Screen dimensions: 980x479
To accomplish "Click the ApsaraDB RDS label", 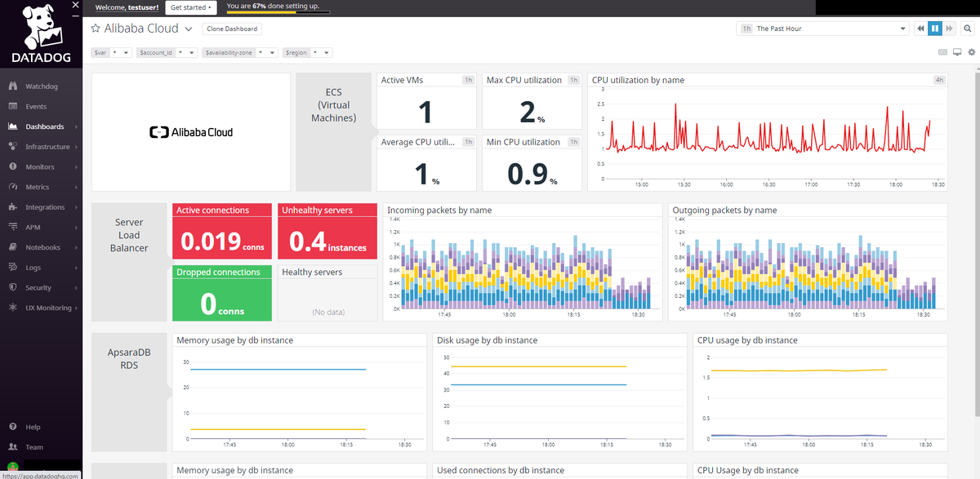I will 129,359.
